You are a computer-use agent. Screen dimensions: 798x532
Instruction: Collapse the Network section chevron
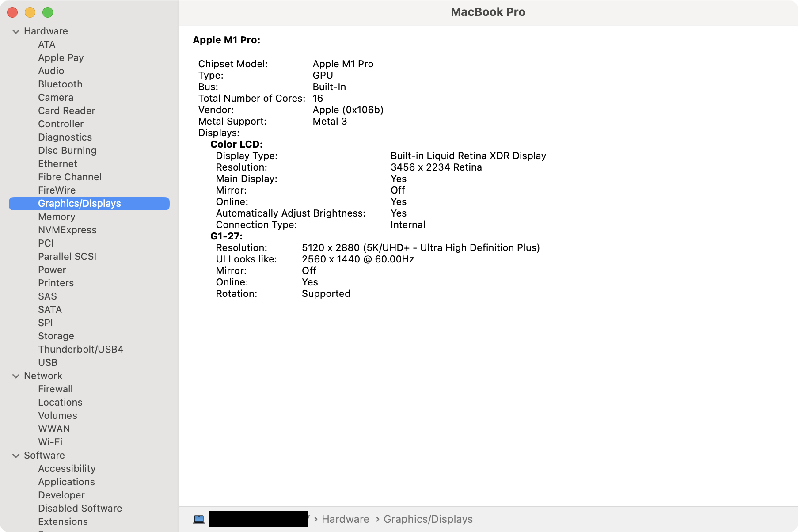click(x=16, y=376)
